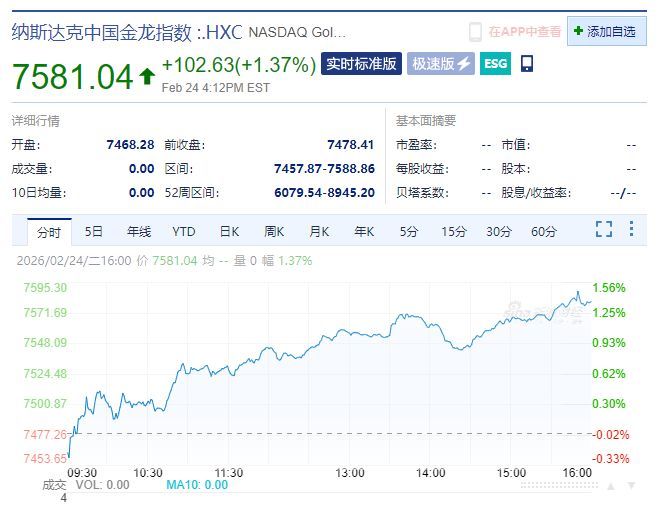Open the ESG badge
The image size is (663, 513).
(x=495, y=64)
